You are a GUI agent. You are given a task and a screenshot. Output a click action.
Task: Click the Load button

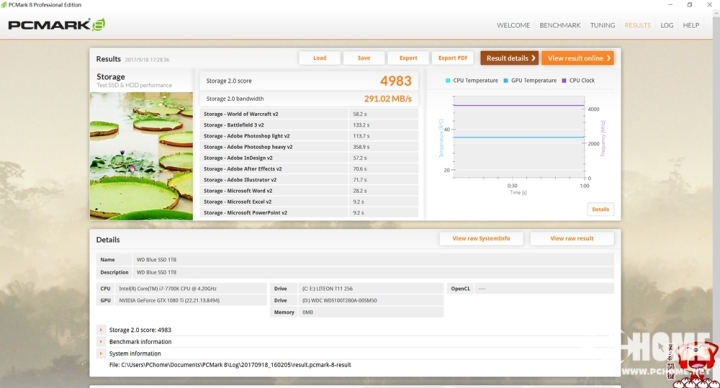tap(320, 58)
